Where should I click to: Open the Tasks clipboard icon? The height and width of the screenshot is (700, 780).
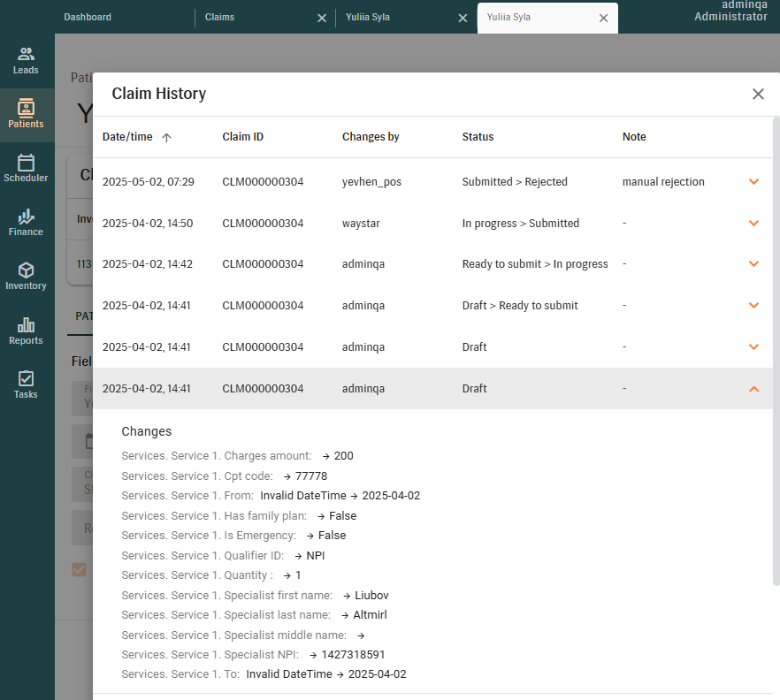coord(26,378)
